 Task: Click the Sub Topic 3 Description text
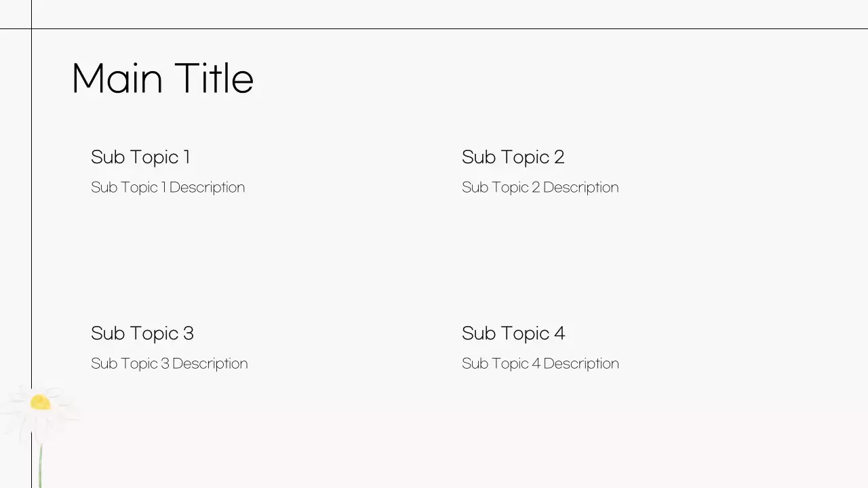[x=169, y=363]
